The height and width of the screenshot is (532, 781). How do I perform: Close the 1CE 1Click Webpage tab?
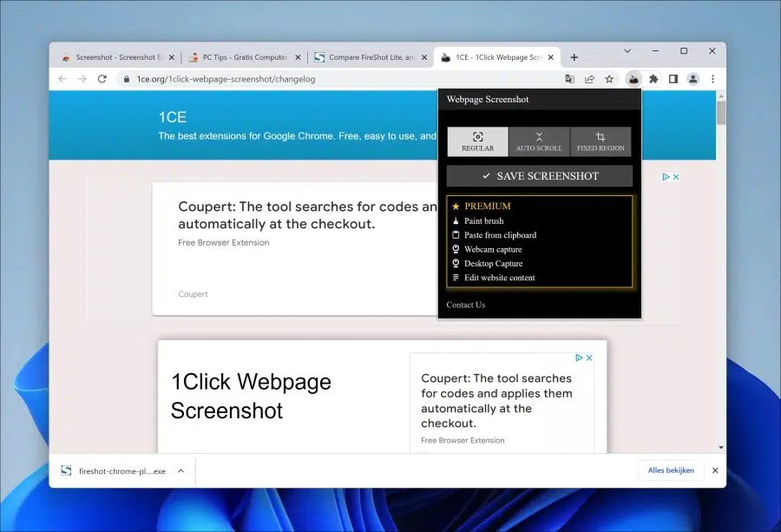pos(551,57)
